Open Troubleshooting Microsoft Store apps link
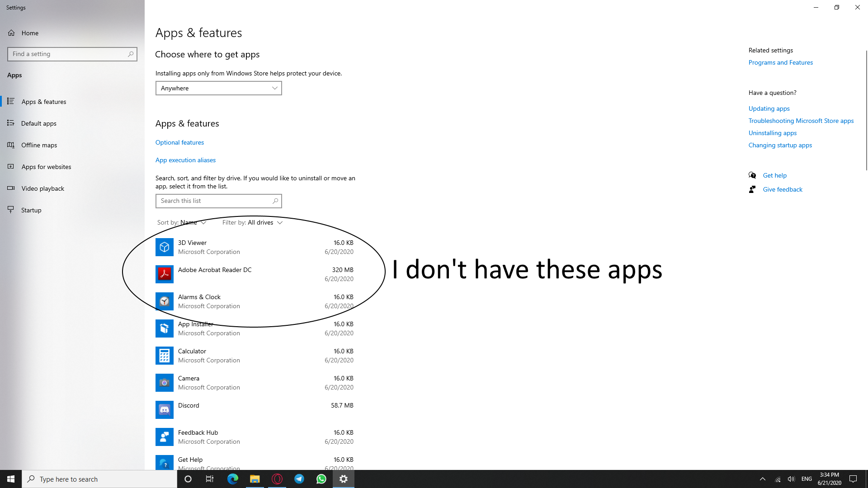 pyautogui.click(x=801, y=121)
